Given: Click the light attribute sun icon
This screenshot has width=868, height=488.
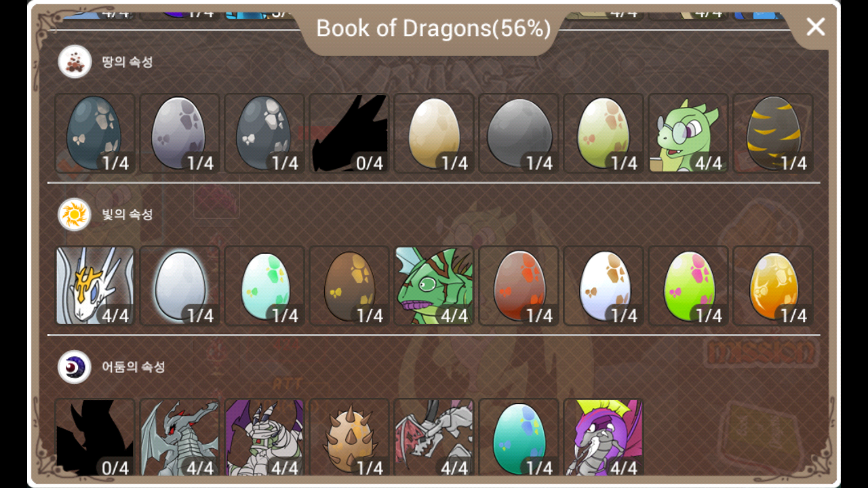Looking at the screenshot, I should point(75,215).
